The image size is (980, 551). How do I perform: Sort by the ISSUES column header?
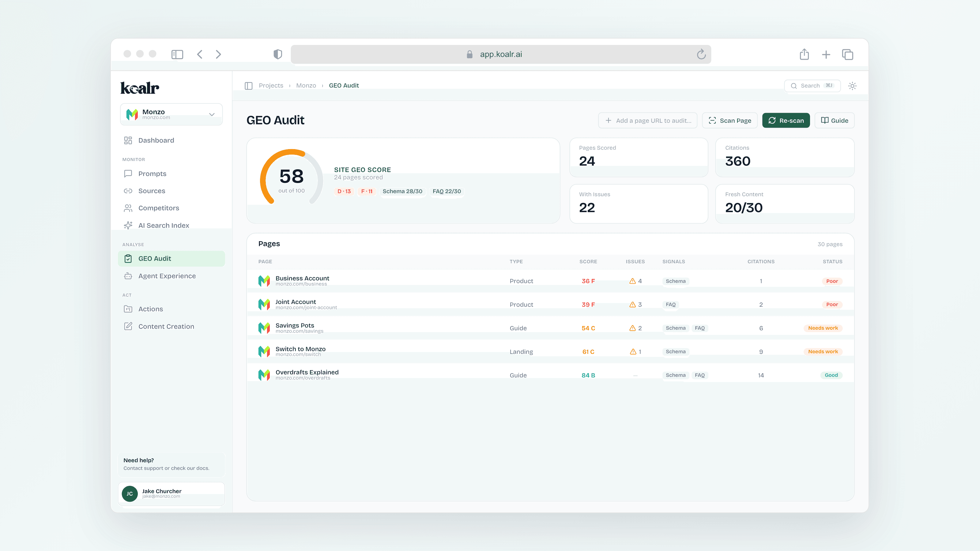(x=635, y=262)
